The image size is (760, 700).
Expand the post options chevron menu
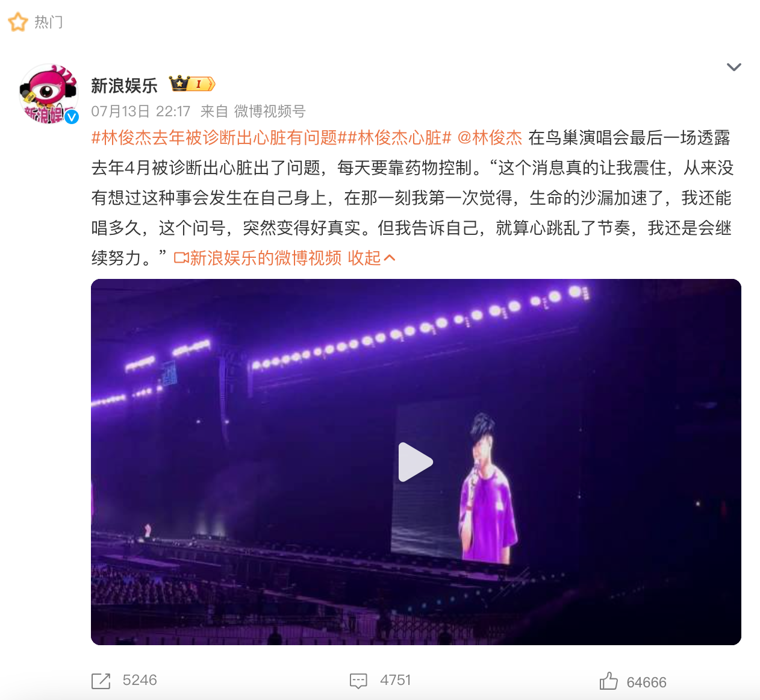click(734, 67)
